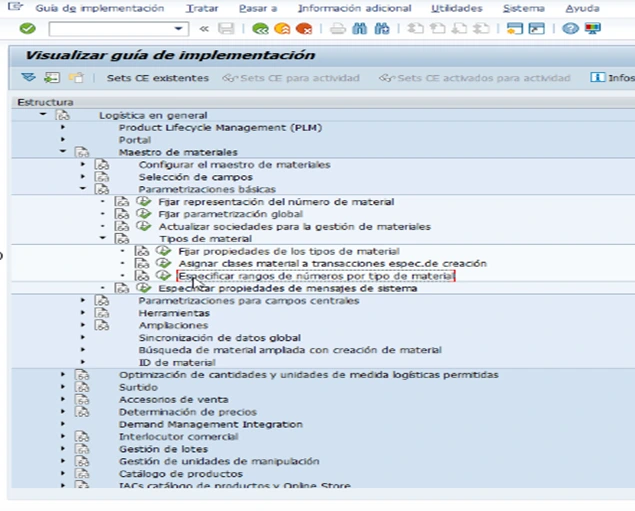Open the Tratar menu

[202, 8]
